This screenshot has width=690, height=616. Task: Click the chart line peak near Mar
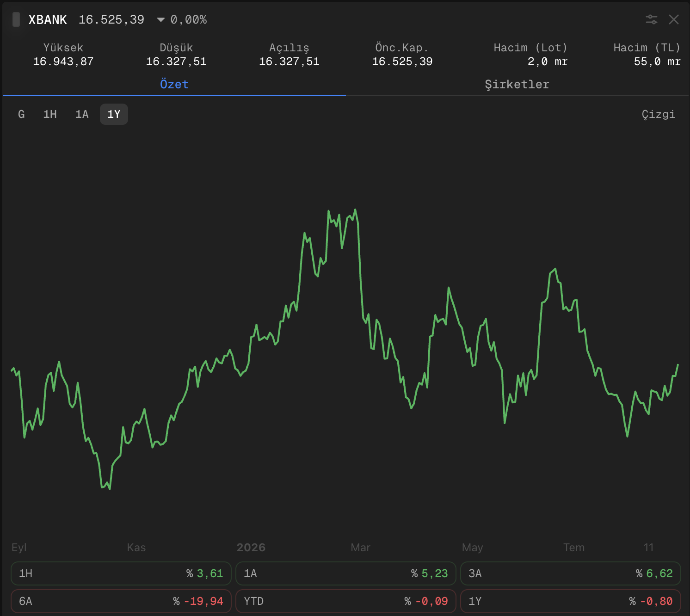click(355, 210)
